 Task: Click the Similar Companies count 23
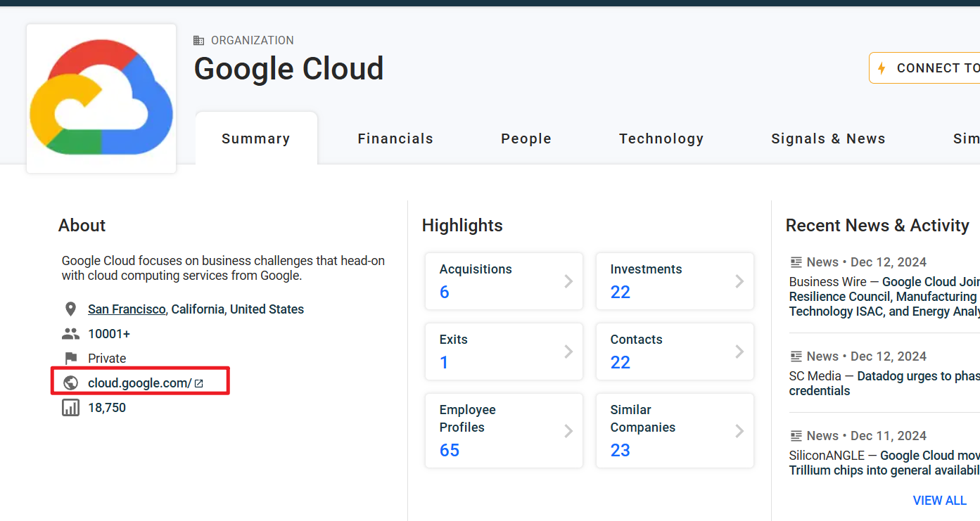tap(621, 450)
